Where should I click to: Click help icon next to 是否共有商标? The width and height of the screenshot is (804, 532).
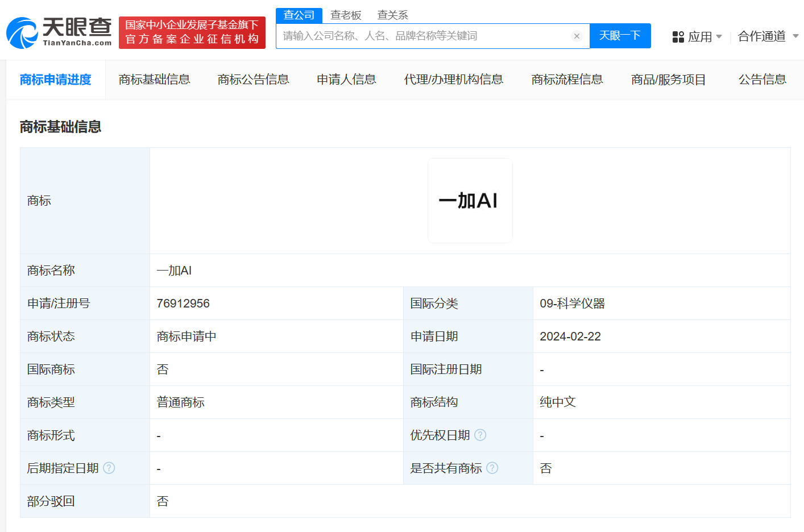click(x=492, y=468)
